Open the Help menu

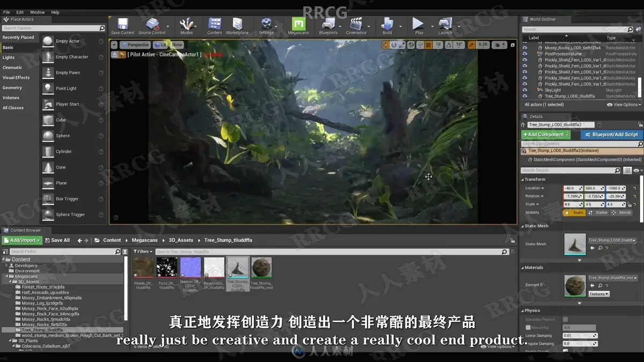(x=55, y=12)
